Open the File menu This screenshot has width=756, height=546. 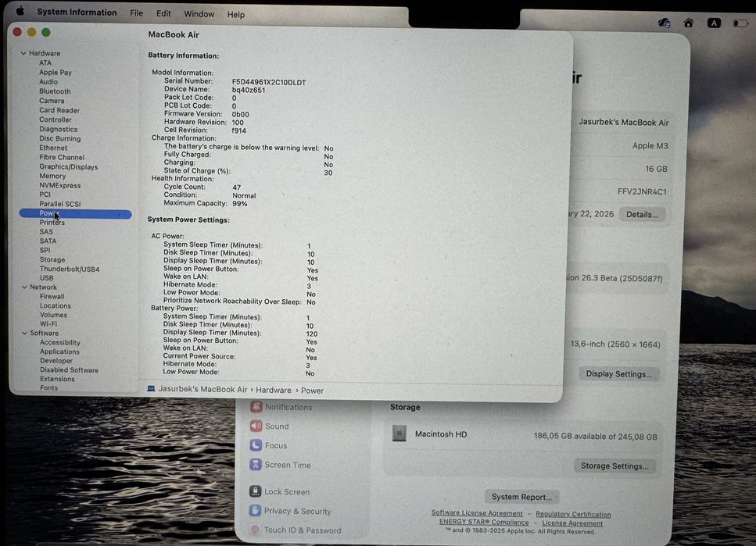coord(137,13)
